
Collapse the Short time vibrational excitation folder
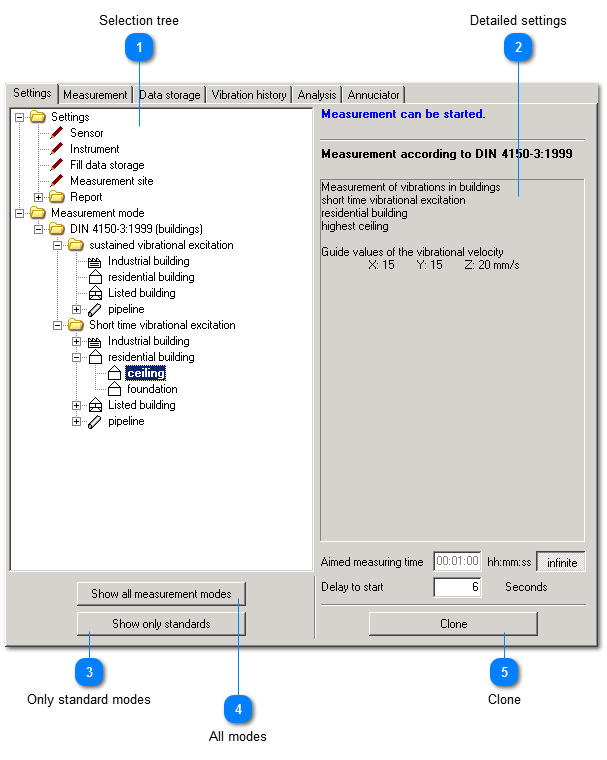[58, 325]
